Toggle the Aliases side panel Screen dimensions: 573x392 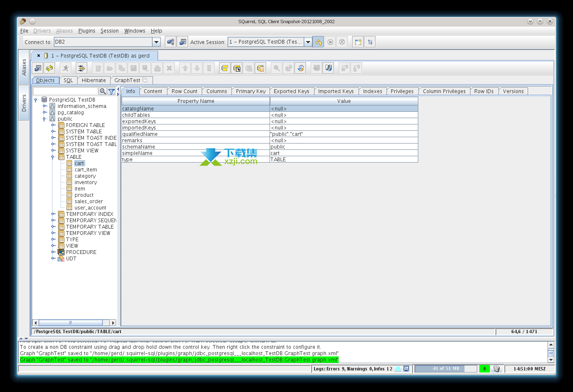coord(24,67)
